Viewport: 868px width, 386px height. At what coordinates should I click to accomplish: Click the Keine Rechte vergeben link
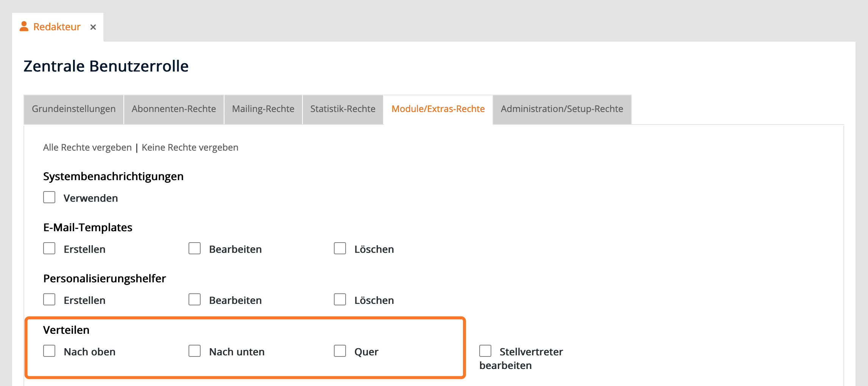[x=190, y=148]
